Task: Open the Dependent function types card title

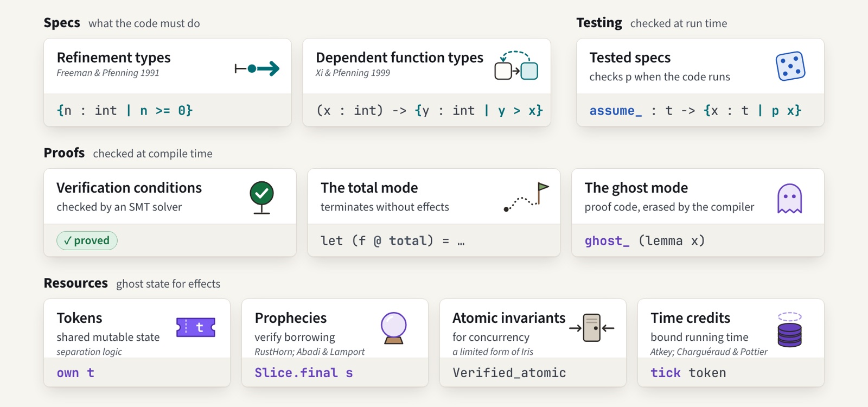Action: pos(399,58)
